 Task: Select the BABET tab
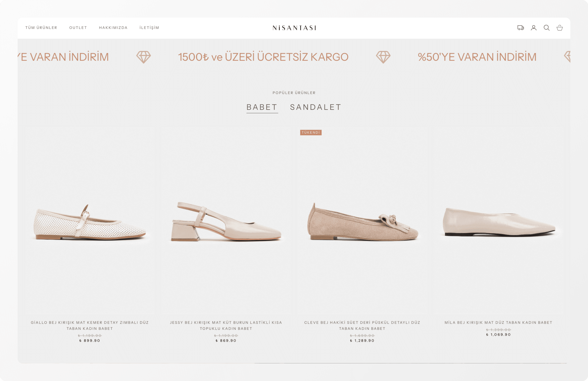[262, 107]
